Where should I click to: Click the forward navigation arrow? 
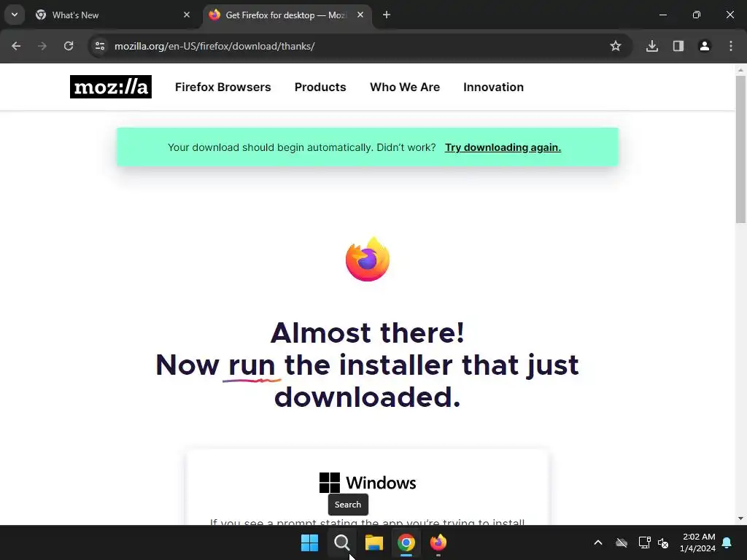click(42, 46)
